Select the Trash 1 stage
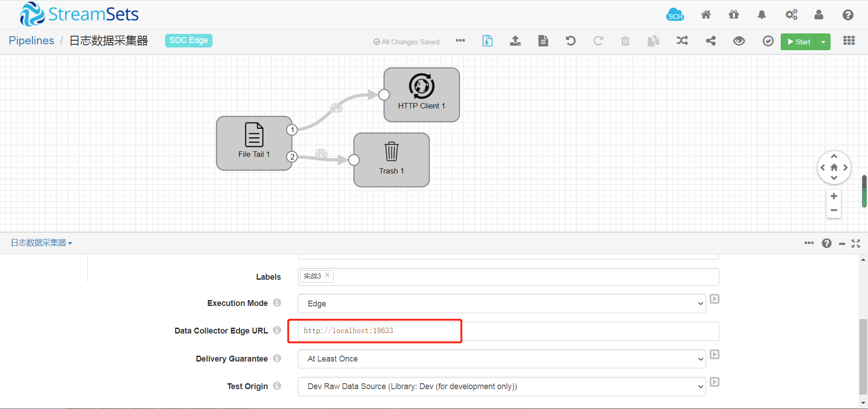 392,160
